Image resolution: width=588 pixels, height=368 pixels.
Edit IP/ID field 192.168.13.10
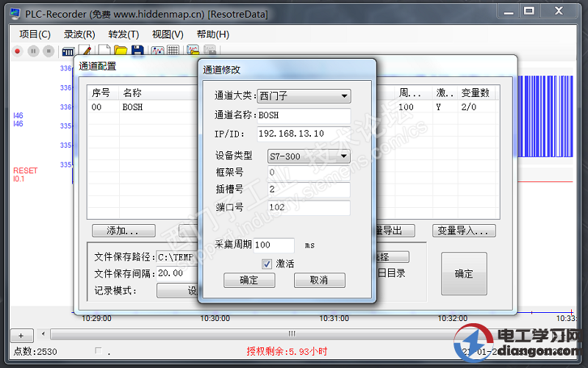coord(304,134)
